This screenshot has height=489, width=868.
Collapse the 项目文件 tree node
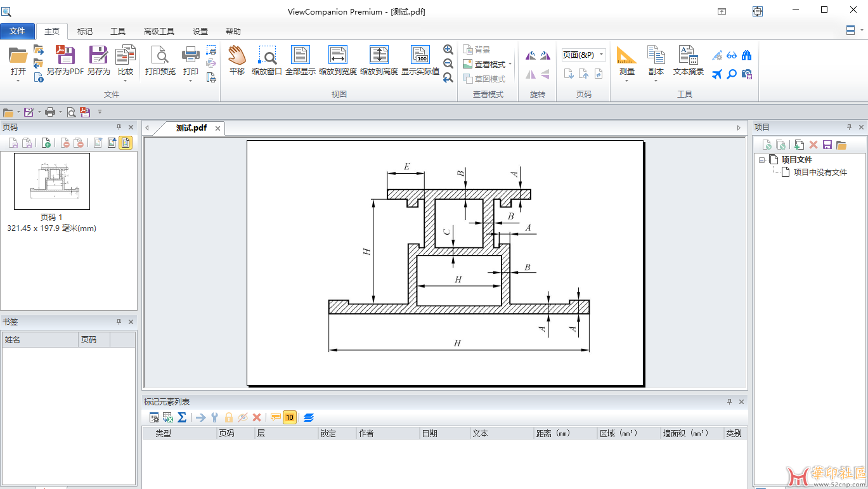[761, 160]
